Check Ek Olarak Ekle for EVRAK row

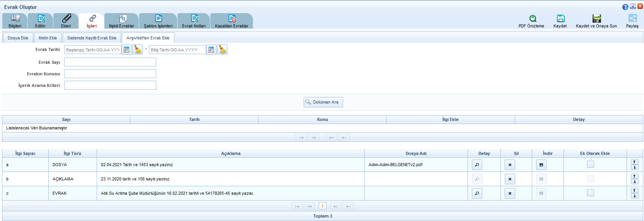[590, 193]
